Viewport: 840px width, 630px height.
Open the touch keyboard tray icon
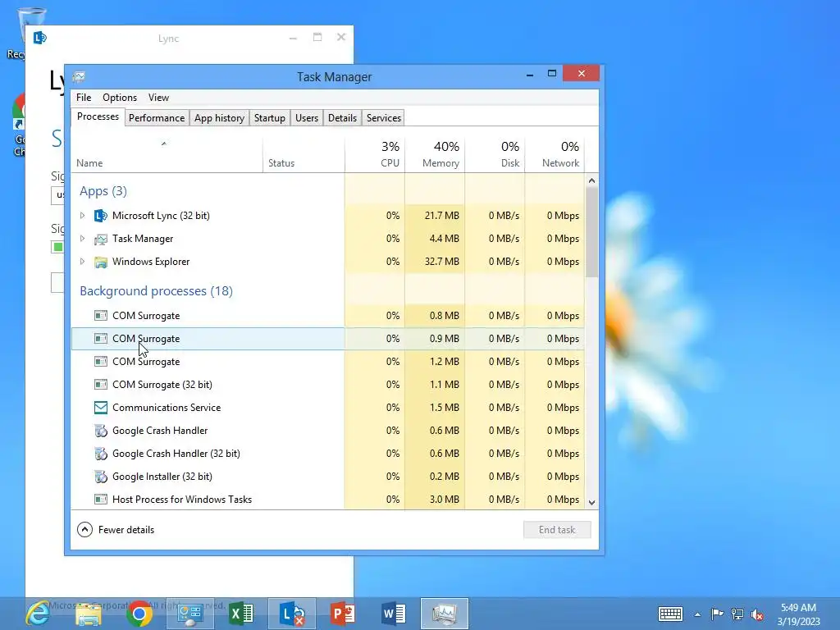[x=670, y=614]
